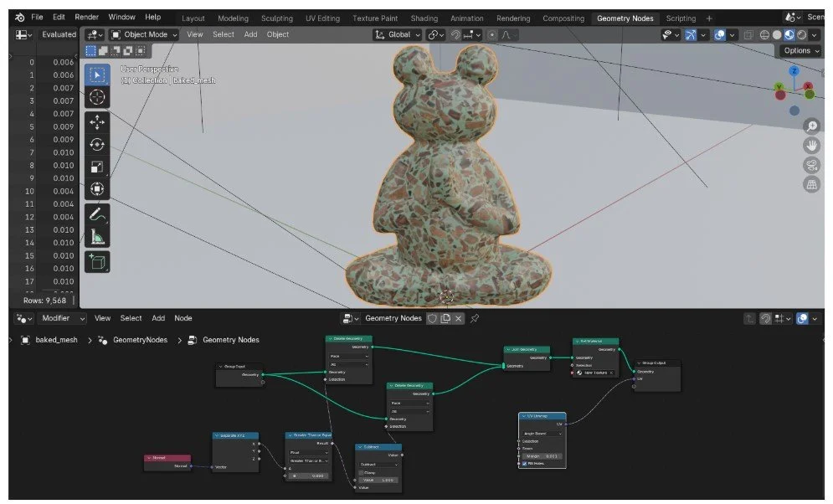This screenshot has height=504, width=833.
Task: Enable rendered viewport shading
Action: (801, 35)
